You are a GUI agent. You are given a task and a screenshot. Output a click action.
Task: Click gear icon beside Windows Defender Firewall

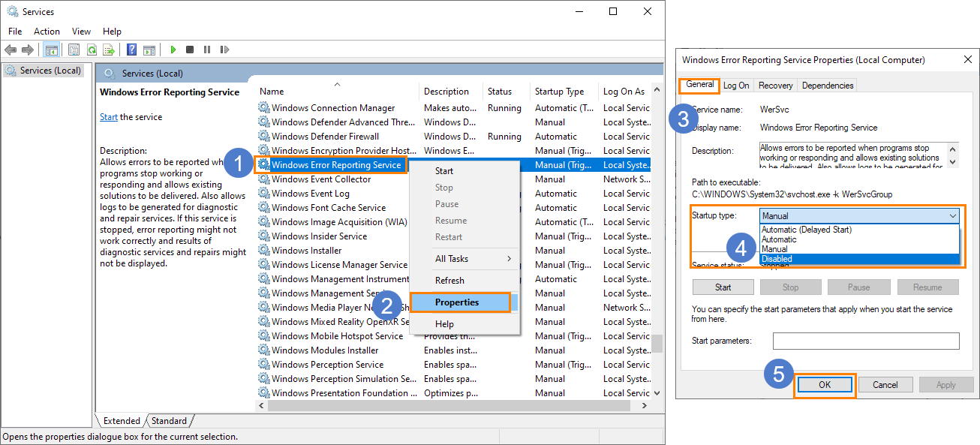[x=263, y=136]
